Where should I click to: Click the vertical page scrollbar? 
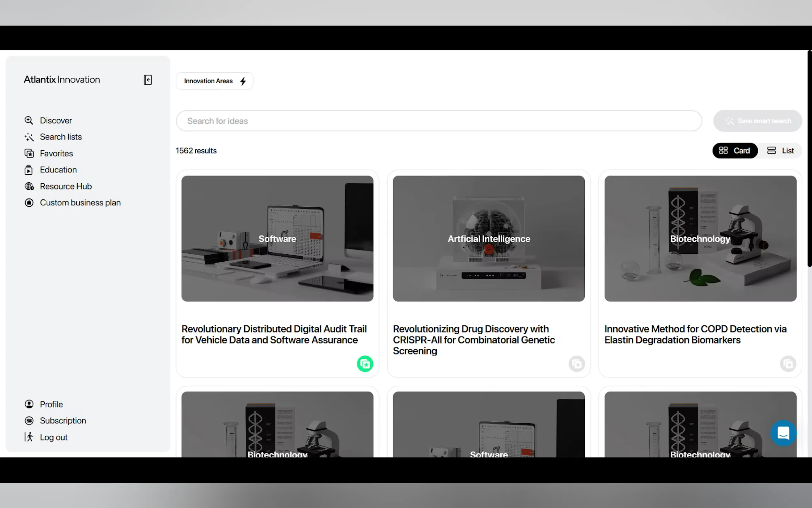pyautogui.click(x=809, y=158)
